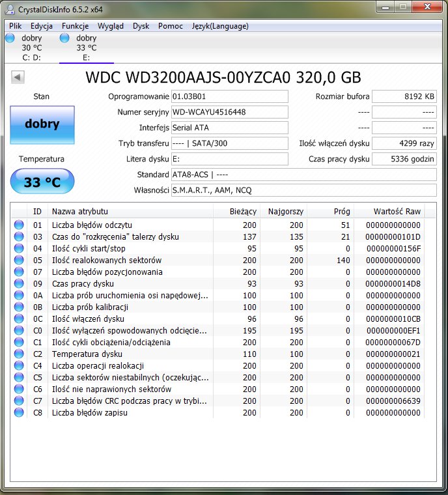Open the Język(Language) menu

[x=220, y=26]
